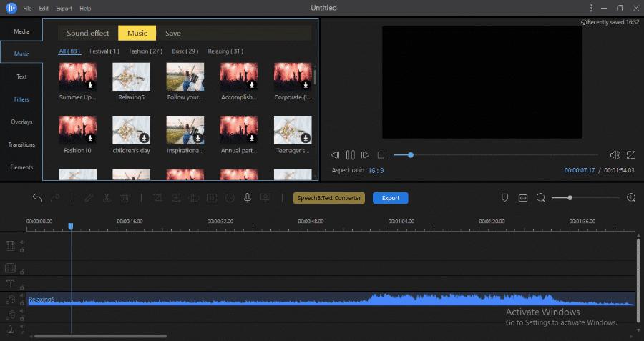Stop the preview playback
Image resolution: width=644 pixels, height=341 pixels.
pyautogui.click(x=381, y=154)
